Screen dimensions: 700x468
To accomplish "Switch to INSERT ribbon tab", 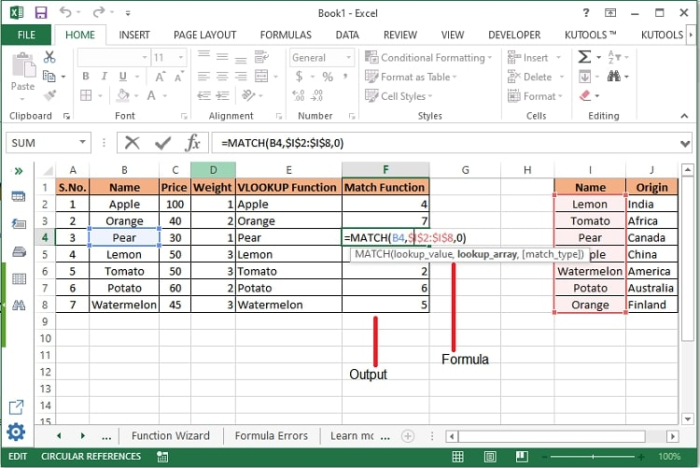I will [x=134, y=35].
